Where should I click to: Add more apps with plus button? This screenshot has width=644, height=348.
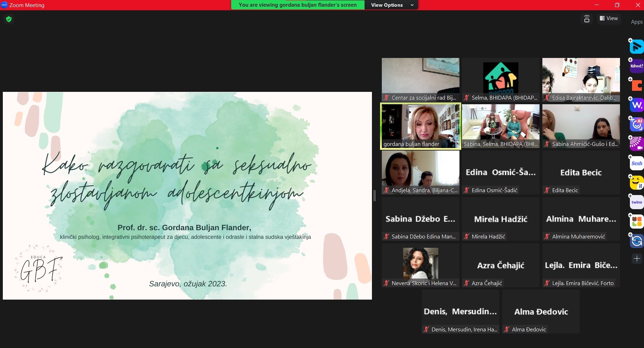point(637,259)
